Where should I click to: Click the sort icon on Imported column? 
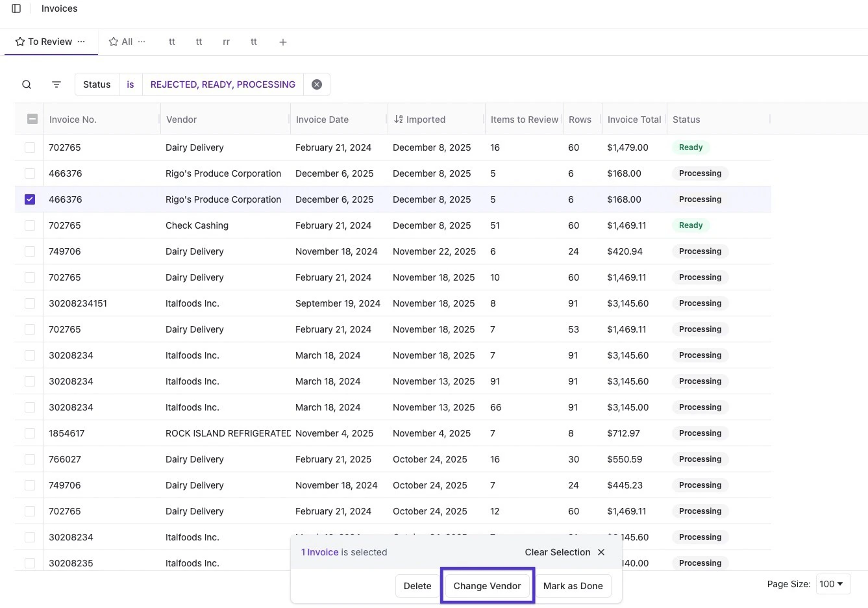tap(399, 120)
